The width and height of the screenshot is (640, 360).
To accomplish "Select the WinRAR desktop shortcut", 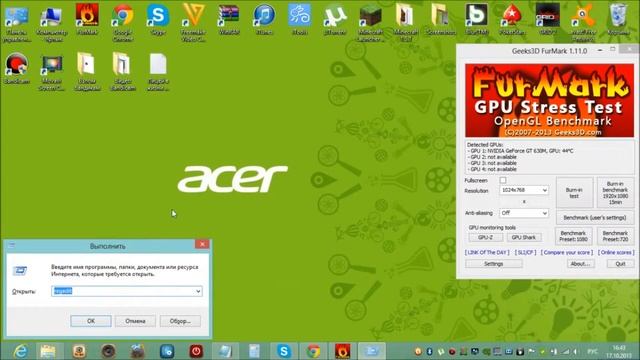I will (x=229, y=19).
